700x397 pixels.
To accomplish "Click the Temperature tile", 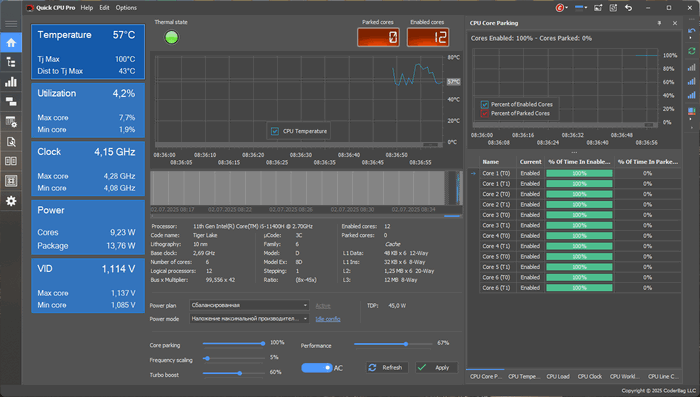I will point(88,52).
